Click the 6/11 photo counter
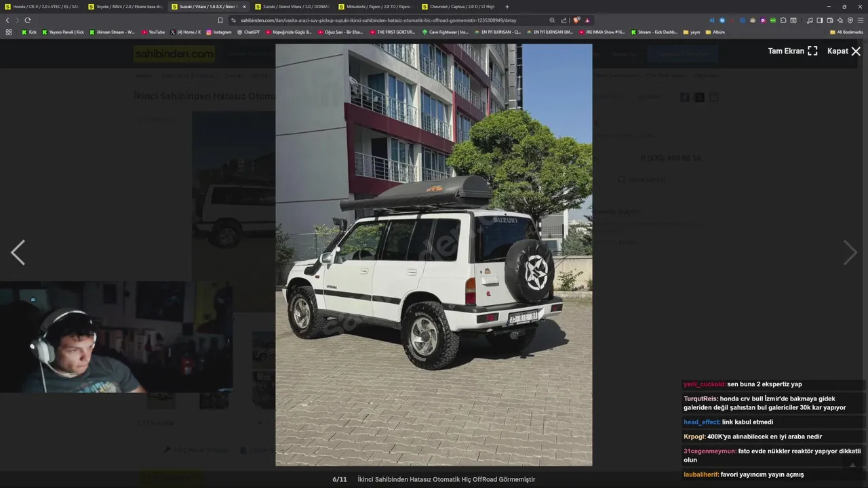The height and width of the screenshot is (488, 868). (x=339, y=479)
